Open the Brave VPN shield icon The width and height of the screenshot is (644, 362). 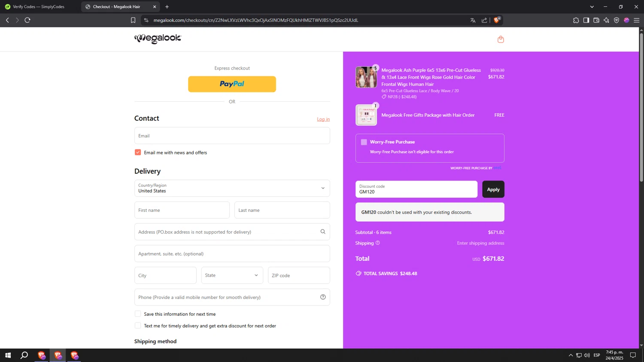(x=617, y=20)
